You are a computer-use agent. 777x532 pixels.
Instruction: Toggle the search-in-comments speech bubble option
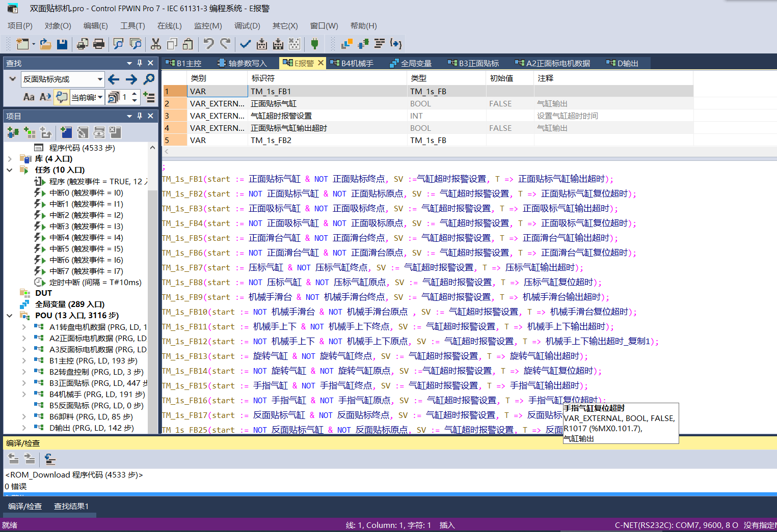point(62,97)
